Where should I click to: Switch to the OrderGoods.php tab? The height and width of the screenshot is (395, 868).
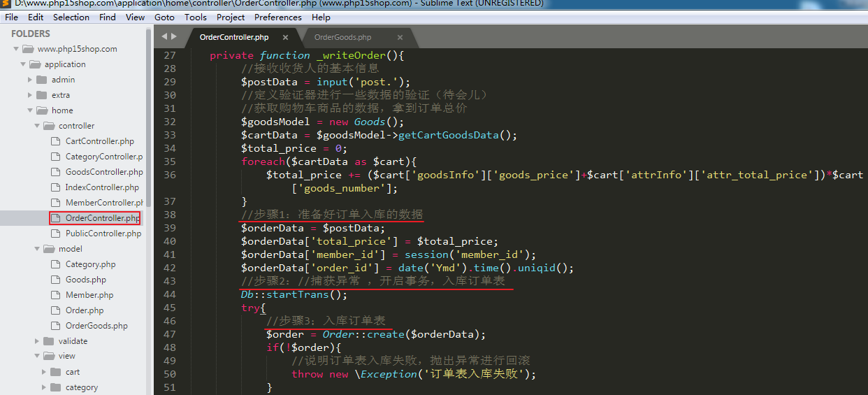(x=342, y=37)
